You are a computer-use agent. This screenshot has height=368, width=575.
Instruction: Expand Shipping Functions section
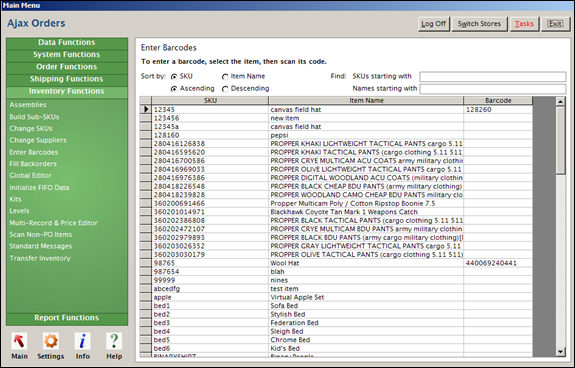coord(67,79)
